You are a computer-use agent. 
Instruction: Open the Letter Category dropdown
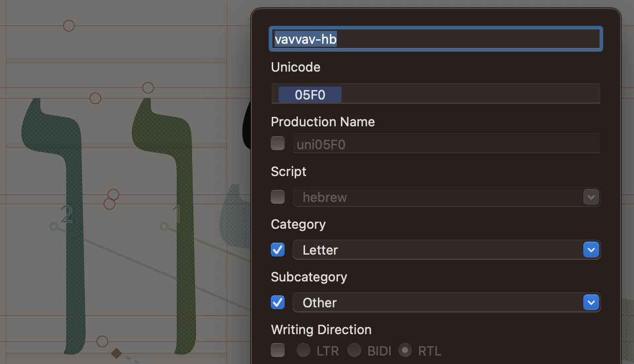[x=446, y=250]
